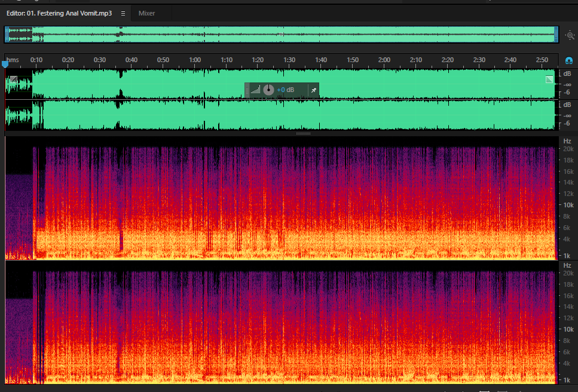Click the Fade In handle on the waveform
This screenshot has height=392, width=578.
point(14,79)
